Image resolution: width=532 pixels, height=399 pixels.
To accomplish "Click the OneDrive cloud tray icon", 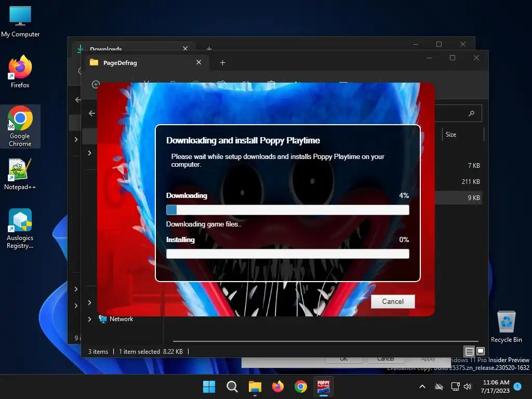I will click(439, 387).
